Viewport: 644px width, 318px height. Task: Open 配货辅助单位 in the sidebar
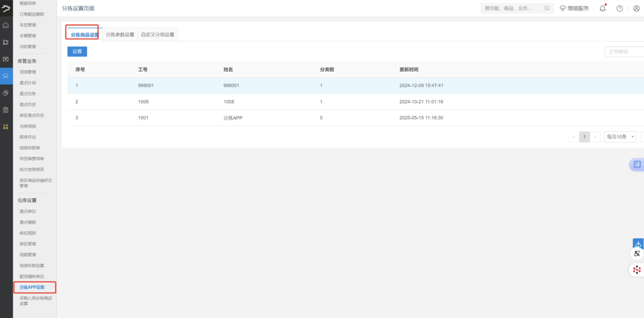(32, 276)
